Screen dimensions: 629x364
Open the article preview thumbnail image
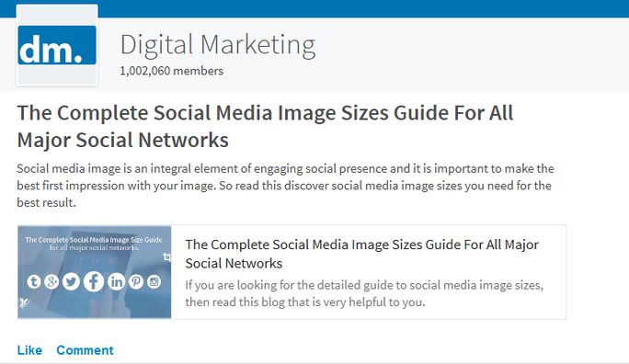coord(95,272)
